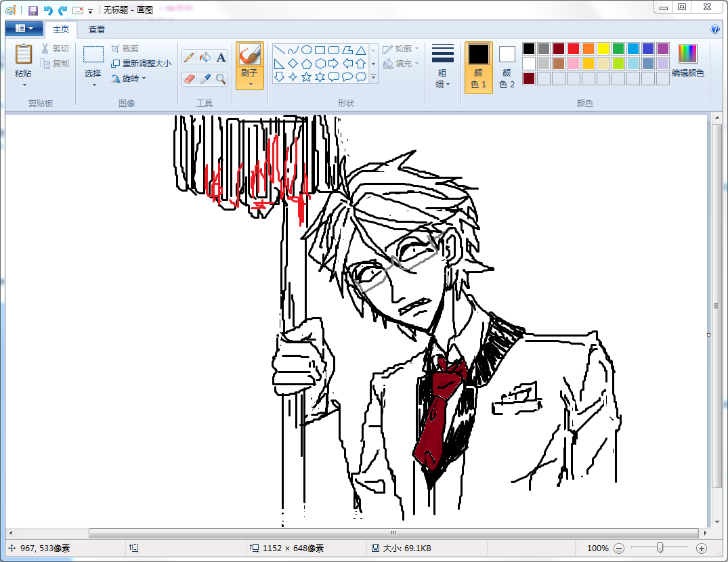Expand the 粘贴 paste options arrow
Screen dimensions: 728x562
point(24,85)
